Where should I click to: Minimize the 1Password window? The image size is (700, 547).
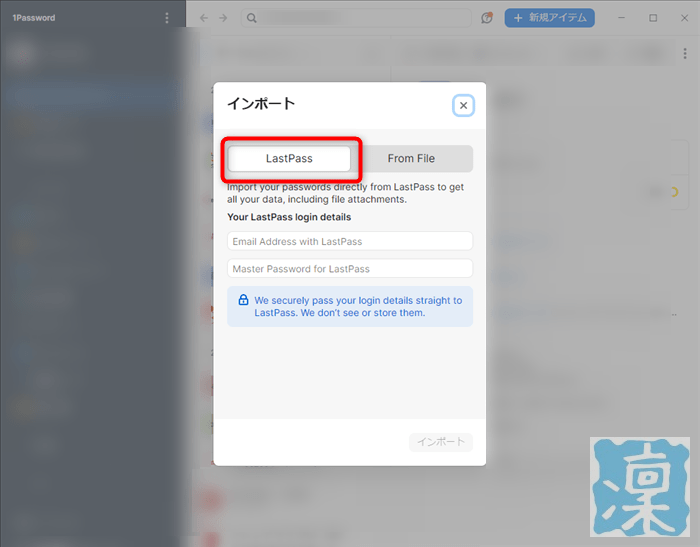pos(621,18)
